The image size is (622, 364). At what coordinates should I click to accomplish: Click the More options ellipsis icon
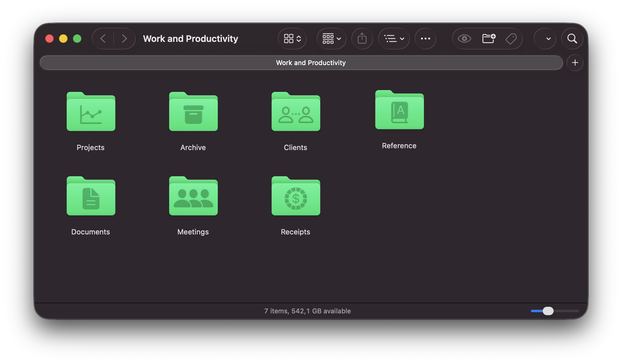coord(426,39)
